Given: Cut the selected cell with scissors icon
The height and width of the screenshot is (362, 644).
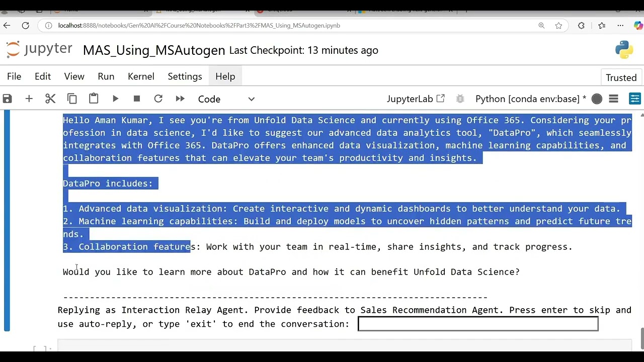Looking at the screenshot, I should [50, 99].
